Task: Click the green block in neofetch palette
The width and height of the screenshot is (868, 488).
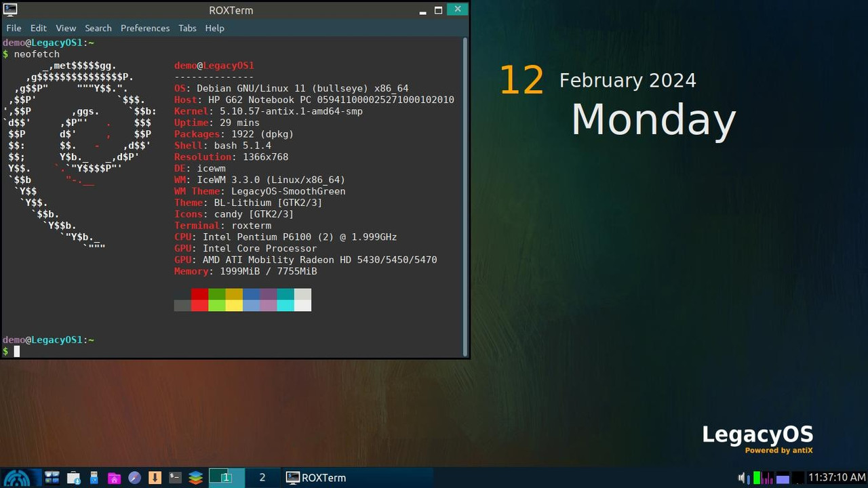Action: click(x=216, y=300)
